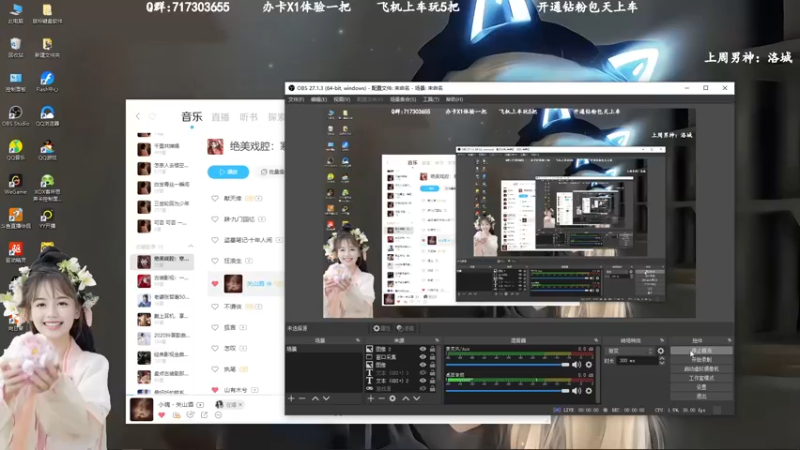Viewport: 800px width, 450px height.
Task: Click transition duration 300 ms field
Action: click(x=637, y=361)
